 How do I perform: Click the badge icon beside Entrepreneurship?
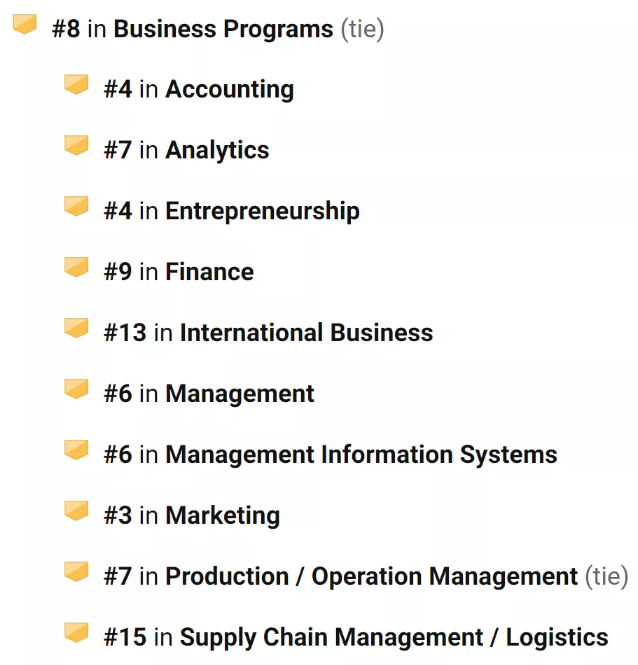[76, 206]
